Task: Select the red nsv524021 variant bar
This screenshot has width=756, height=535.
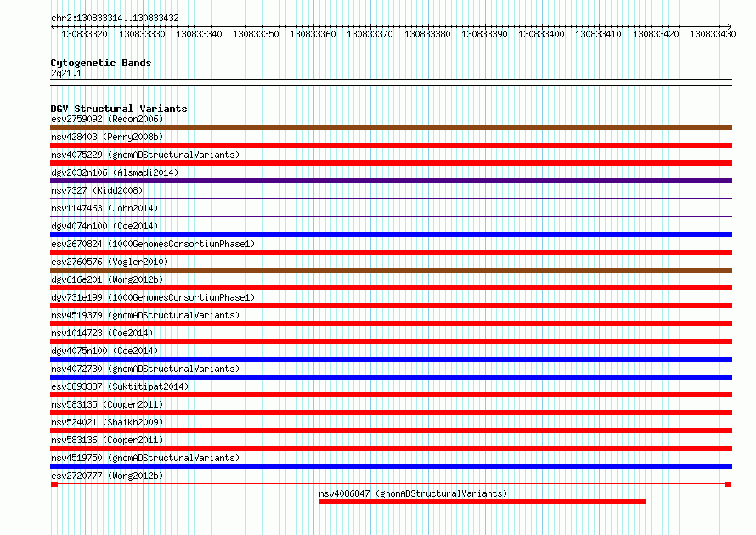Action: (x=391, y=431)
